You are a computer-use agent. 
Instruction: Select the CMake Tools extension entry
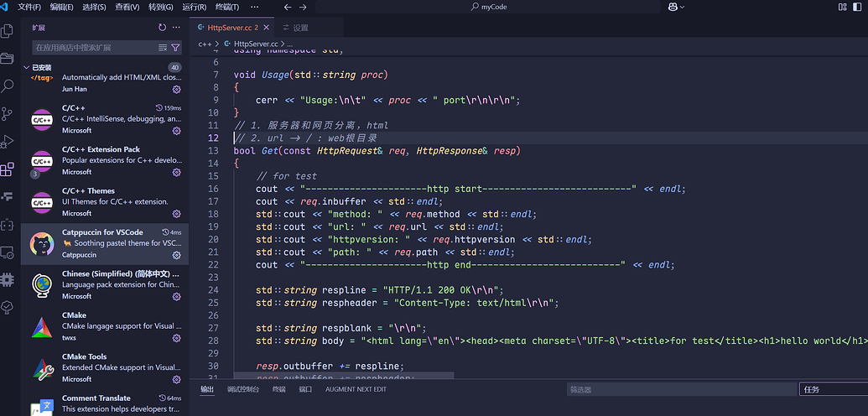tap(105, 368)
